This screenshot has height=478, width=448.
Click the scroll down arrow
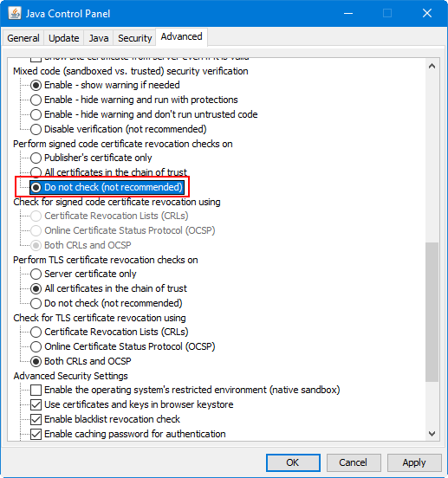point(432,434)
